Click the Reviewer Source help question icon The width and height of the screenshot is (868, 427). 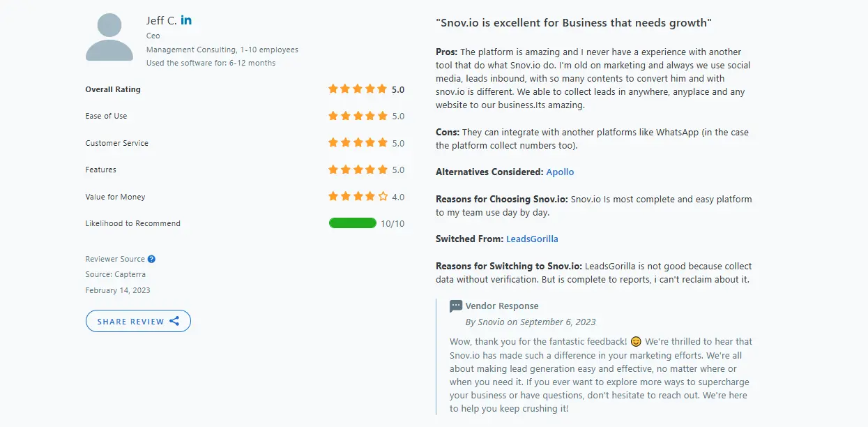[151, 259]
